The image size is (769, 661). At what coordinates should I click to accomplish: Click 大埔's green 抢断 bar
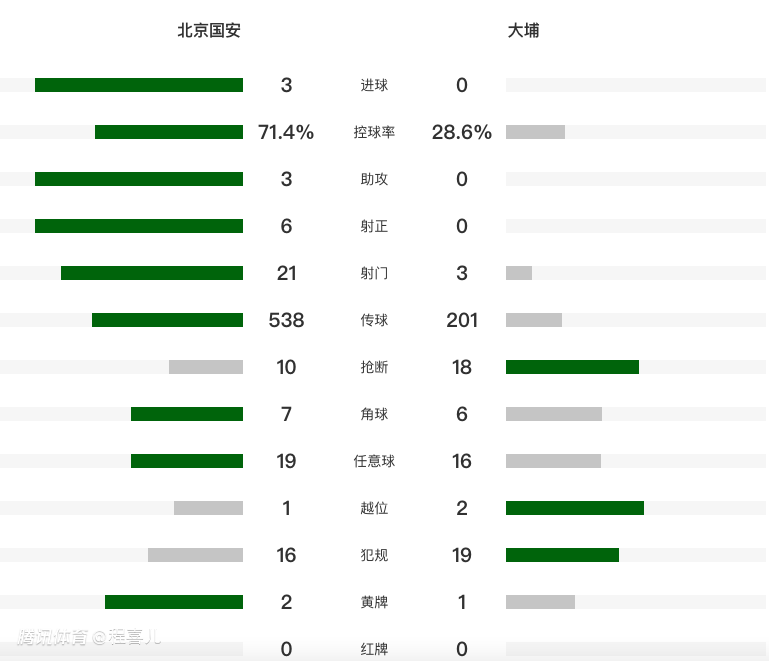pyautogui.click(x=572, y=367)
